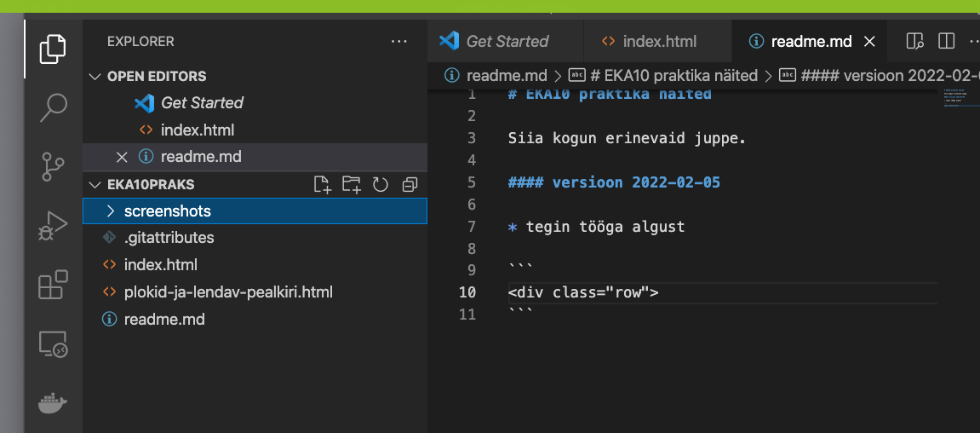Image resolution: width=980 pixels, height=433 pixels.
Task: Open index.html in the project tree
Action: [255, 265]
